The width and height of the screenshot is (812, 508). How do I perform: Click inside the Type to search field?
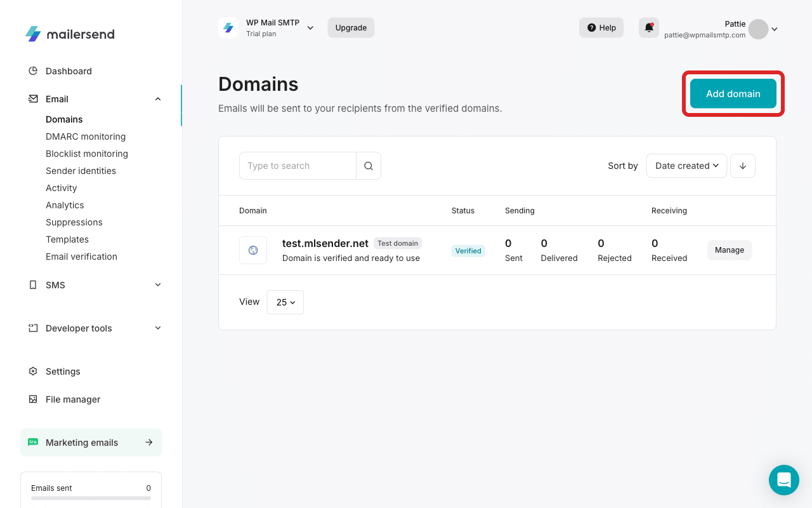298,165
